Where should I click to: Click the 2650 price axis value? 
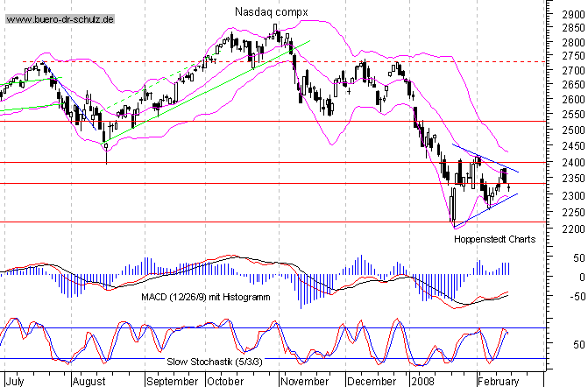[574, 85]
